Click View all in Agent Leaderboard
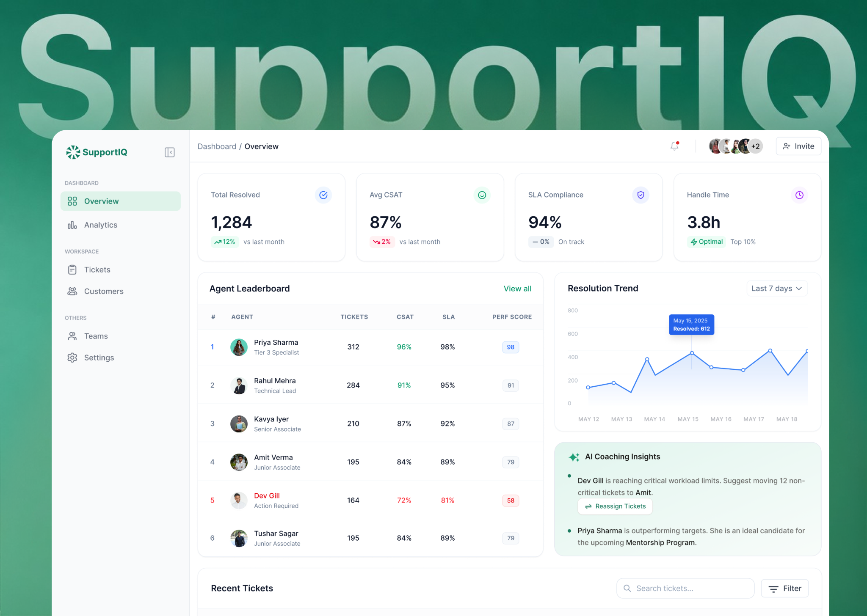 517,289
